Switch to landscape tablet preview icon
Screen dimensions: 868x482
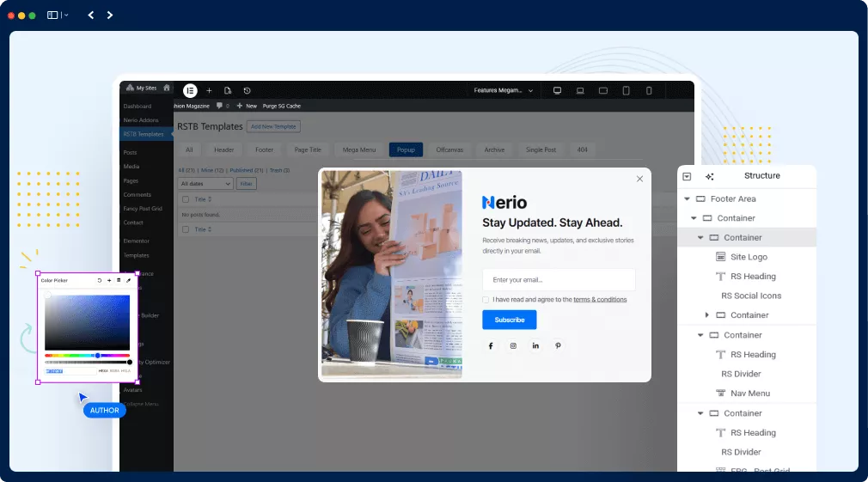point(603,91)
